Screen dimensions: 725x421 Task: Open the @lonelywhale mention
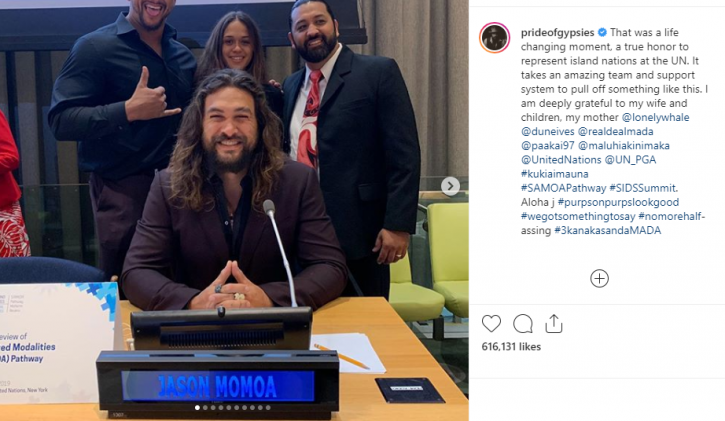coord(655,117)
